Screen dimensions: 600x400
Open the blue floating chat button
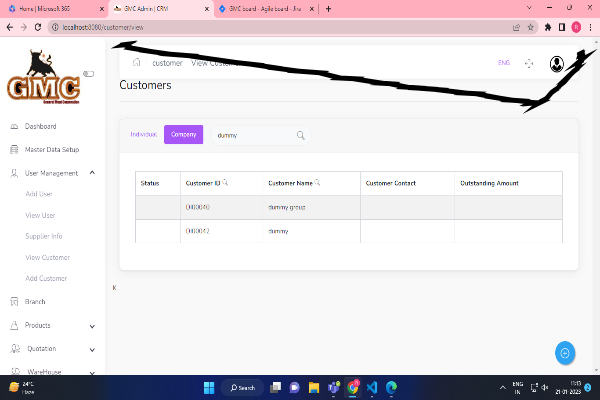565,353
